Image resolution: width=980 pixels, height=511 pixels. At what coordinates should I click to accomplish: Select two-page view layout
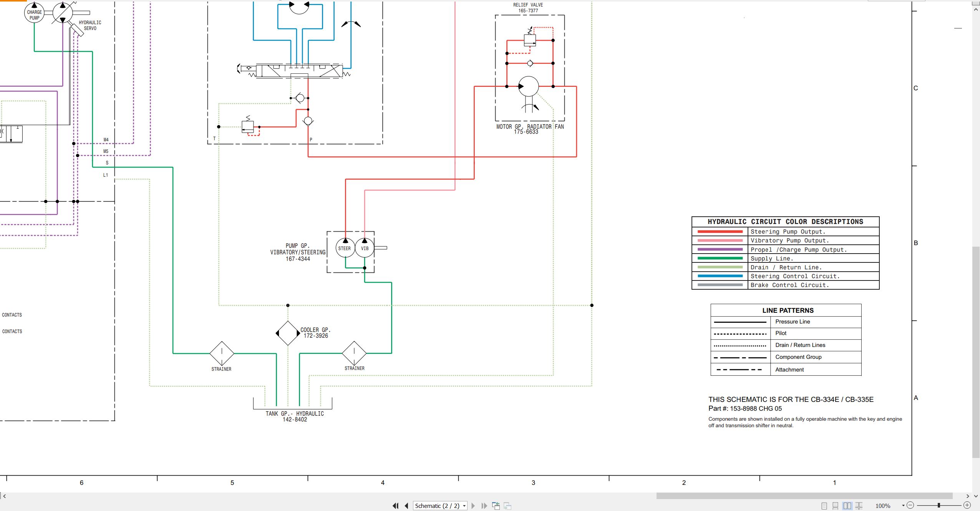coord(847,506)
